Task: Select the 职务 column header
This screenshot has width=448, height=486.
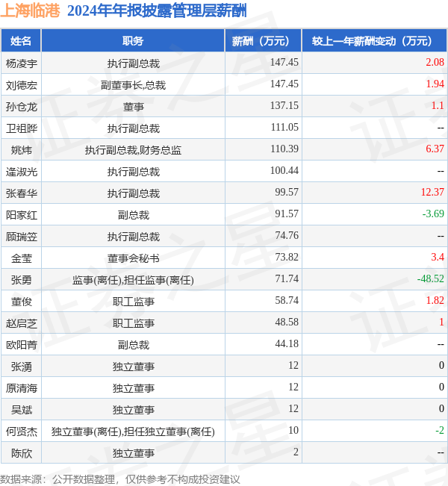Action: click(133, 40)
